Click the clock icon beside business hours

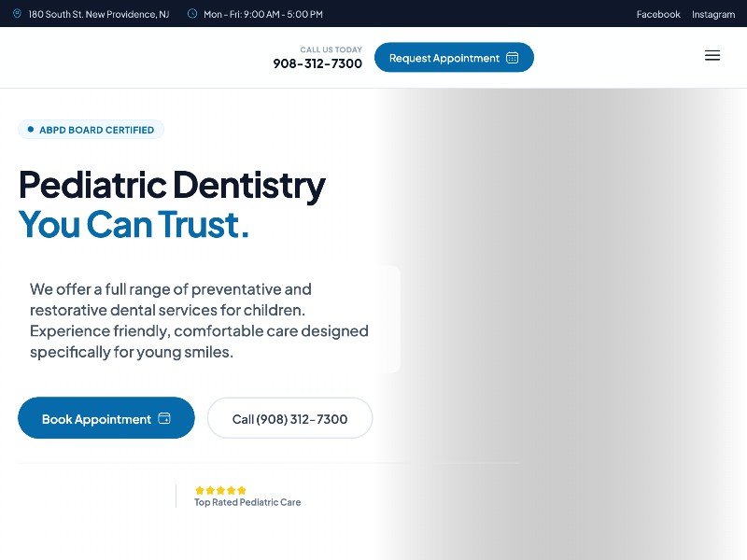pos(192,14)
